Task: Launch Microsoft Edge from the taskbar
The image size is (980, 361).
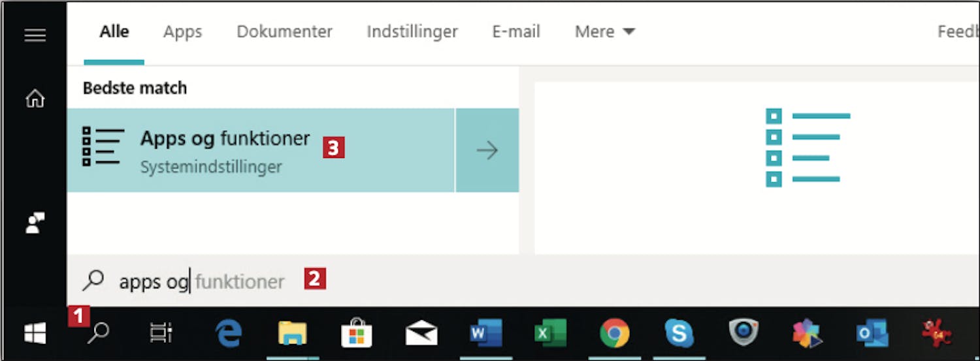Action: point(229,334)
